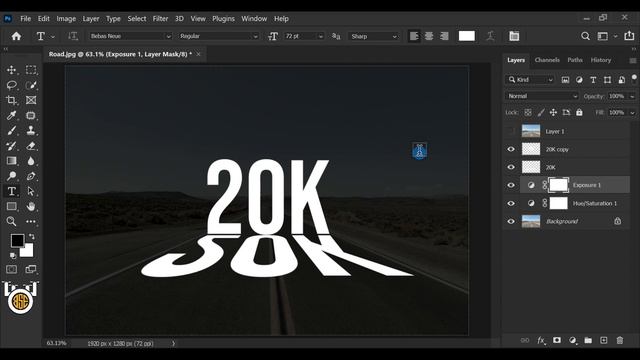
Task: Toggle lock transparent pixels
Action: pos(528,112)
